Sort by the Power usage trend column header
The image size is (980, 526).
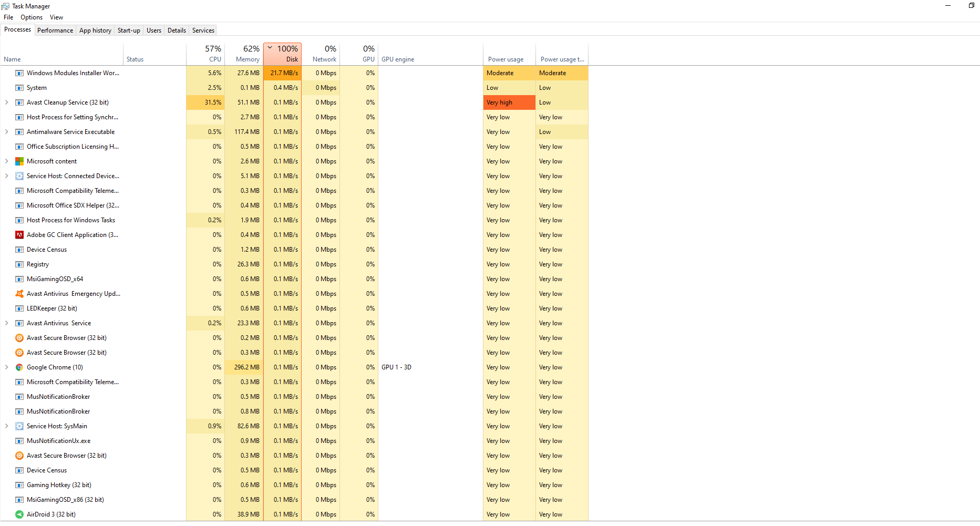(x=562, y=54)
